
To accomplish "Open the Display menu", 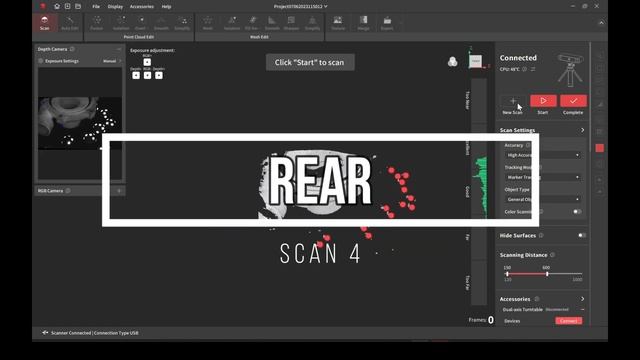I will pos(115,7).
